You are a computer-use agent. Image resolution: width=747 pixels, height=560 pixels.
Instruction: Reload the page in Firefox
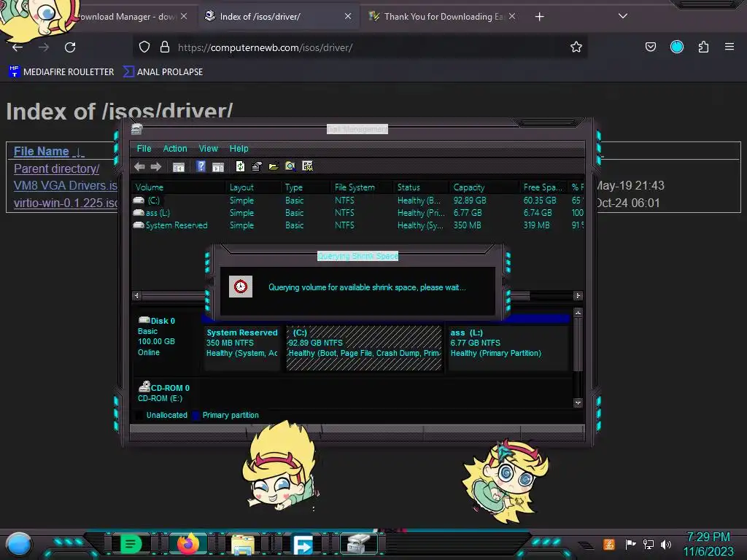point(70,47)
